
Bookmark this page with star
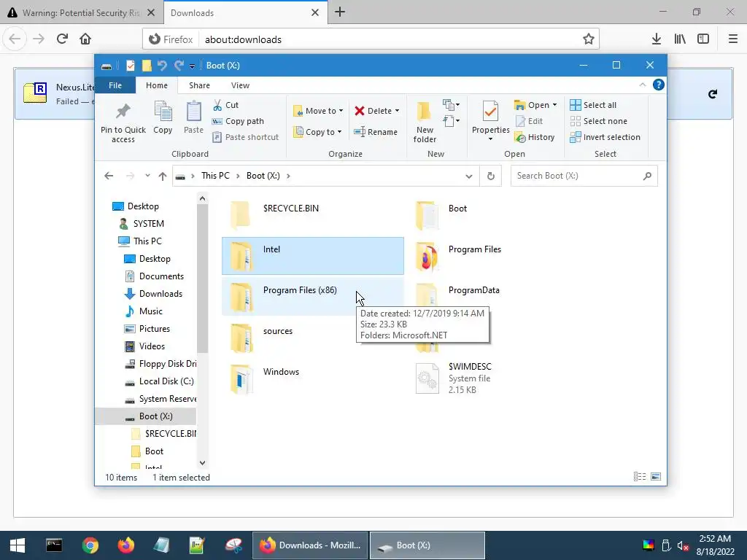[589, 39]
